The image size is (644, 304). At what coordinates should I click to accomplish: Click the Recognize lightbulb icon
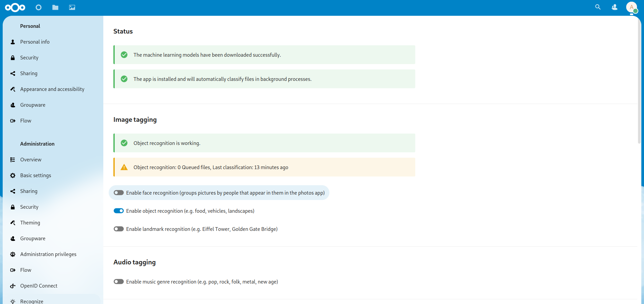click(x=13, y=301)
